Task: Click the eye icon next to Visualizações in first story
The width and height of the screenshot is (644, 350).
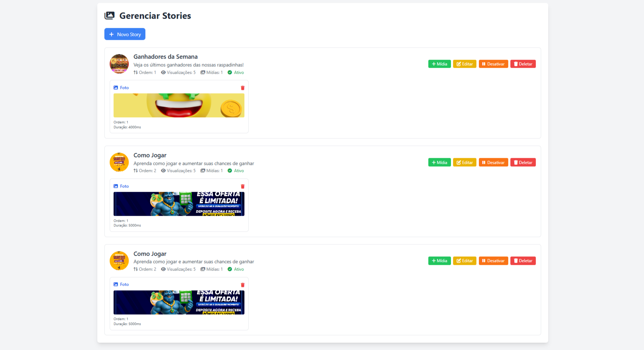Action: pyautogui.click(x=163, y=72)
